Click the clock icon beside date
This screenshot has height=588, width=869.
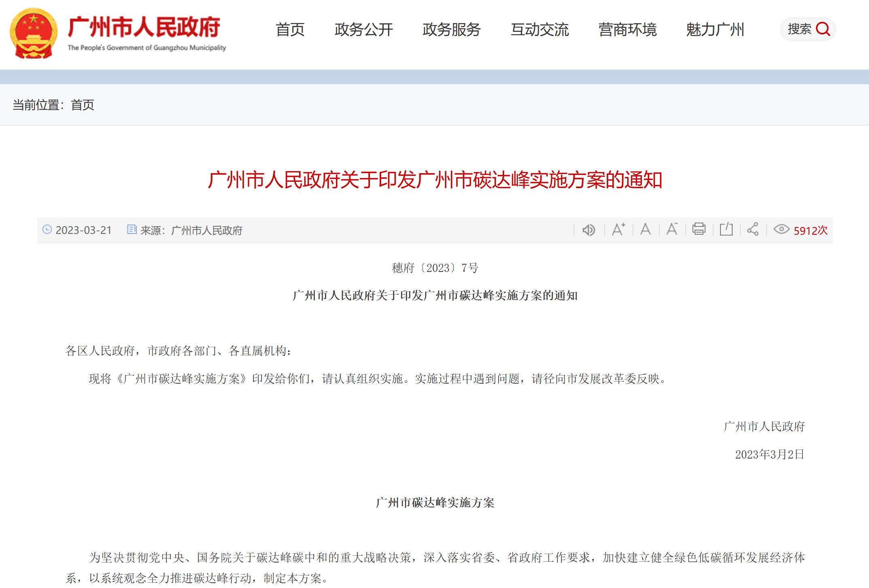point(47,229)
